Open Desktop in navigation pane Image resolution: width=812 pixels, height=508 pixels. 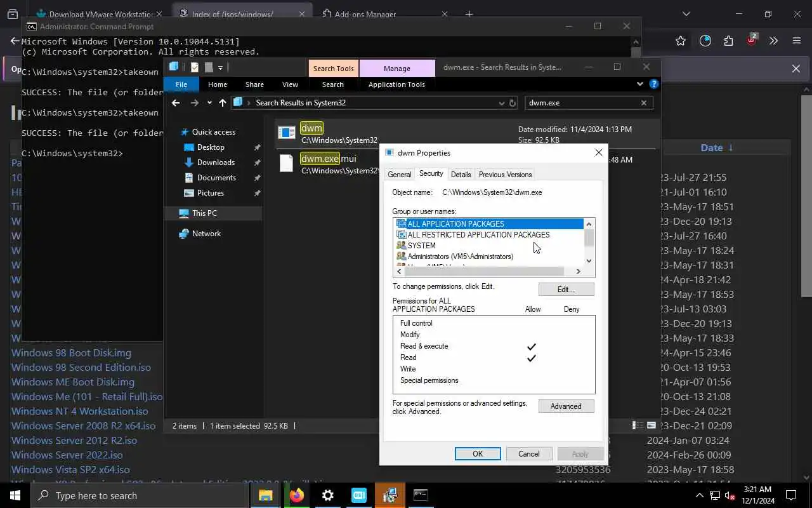[211, 147]
